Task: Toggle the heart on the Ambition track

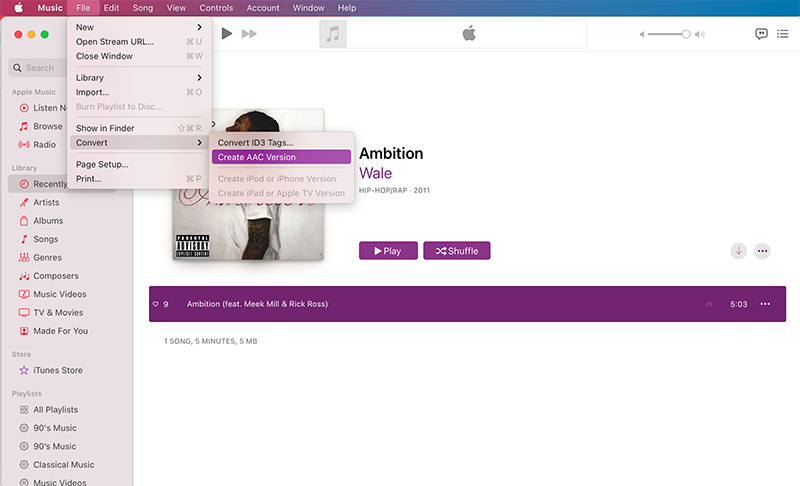Action: pyautogui.click(x=156, y=304)
